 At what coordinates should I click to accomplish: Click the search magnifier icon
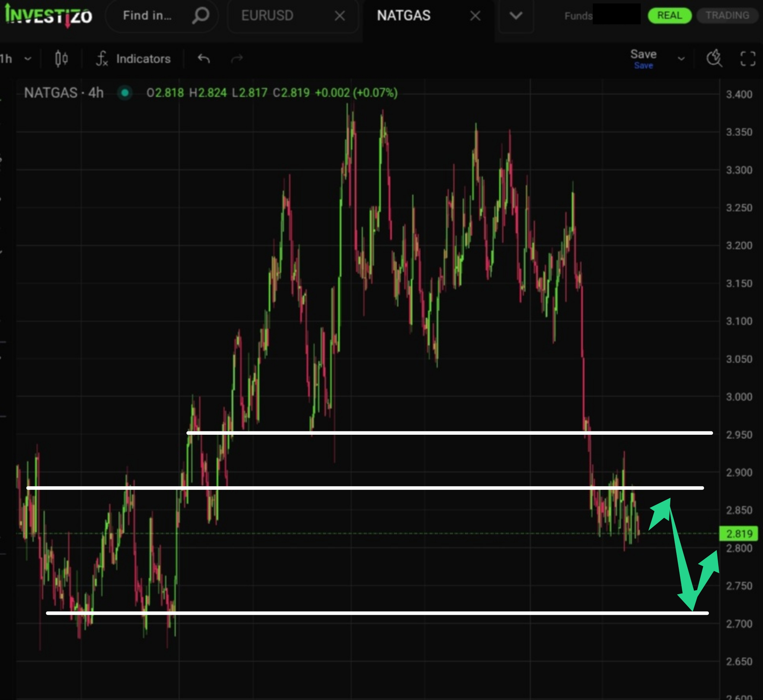[200, 16]
